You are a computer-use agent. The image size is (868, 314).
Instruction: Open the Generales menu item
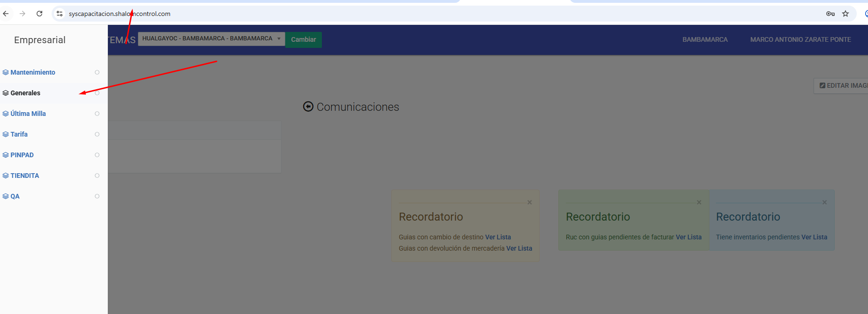[25, 93]
